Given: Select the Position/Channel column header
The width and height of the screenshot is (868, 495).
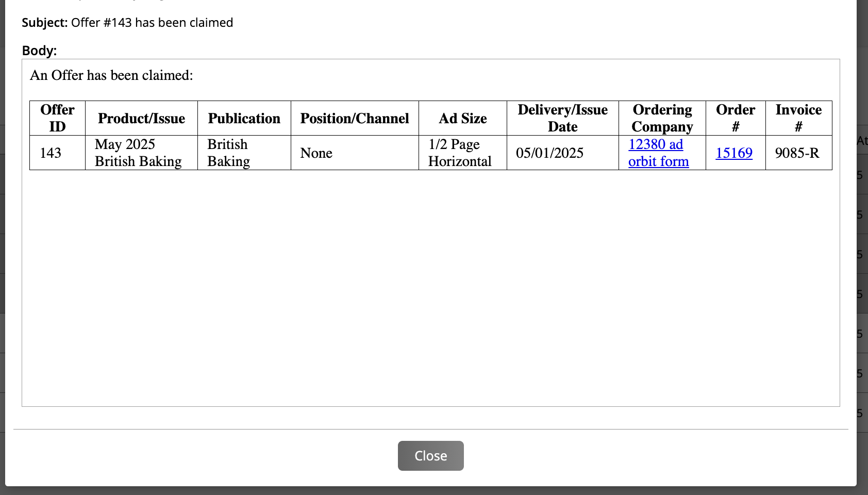Looking at the screenshot, I should pos(355,119).
